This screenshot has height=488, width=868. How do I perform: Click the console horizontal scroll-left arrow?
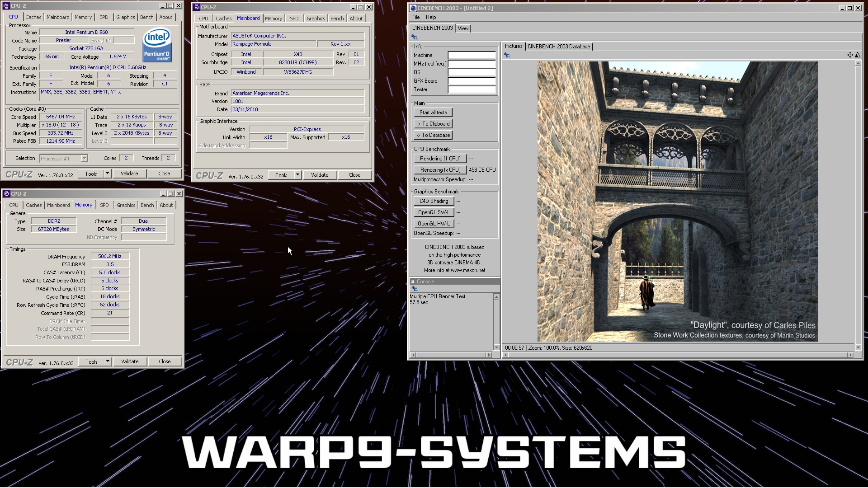click(x=413, y=355)
